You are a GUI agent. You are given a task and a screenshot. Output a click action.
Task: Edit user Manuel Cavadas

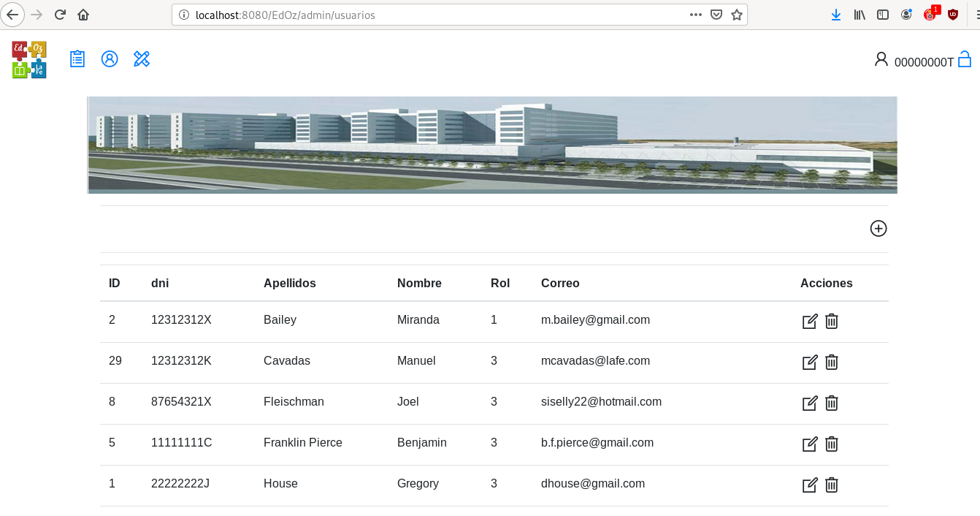[x=809, y=362]
